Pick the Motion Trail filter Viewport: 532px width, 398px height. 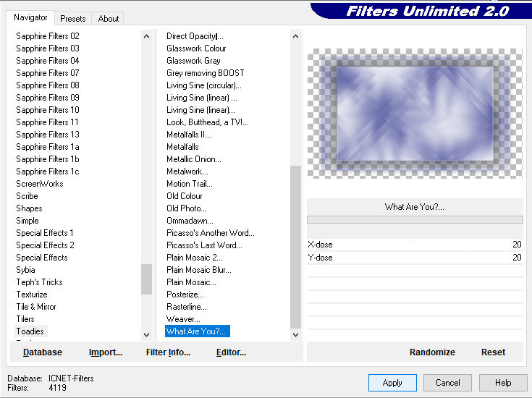[x=190, y=184]
